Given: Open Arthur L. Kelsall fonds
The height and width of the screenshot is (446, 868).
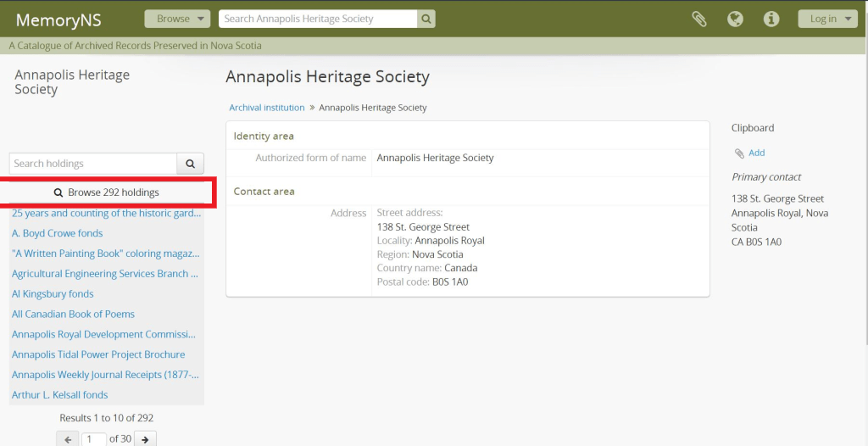Looking at the screenshot, I should (x=60, y=395).
